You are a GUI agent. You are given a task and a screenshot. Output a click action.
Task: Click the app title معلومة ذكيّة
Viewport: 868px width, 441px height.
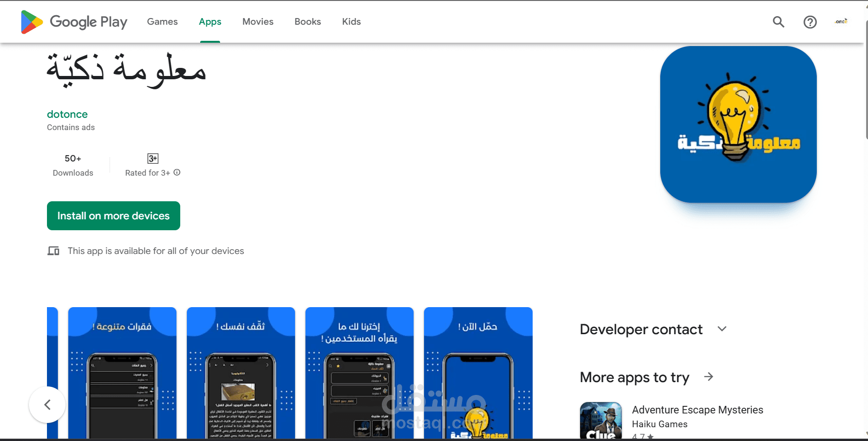pyautogui.click(x=126, y=70)
